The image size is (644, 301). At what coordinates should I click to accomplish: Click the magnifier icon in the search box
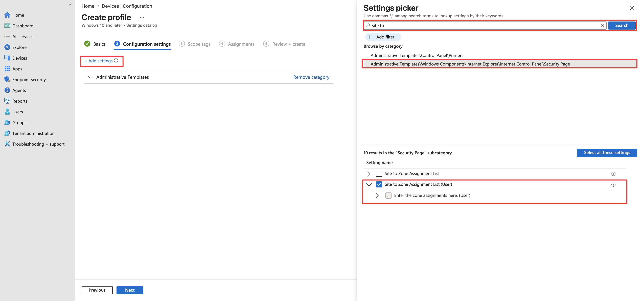tap(368, 26)
